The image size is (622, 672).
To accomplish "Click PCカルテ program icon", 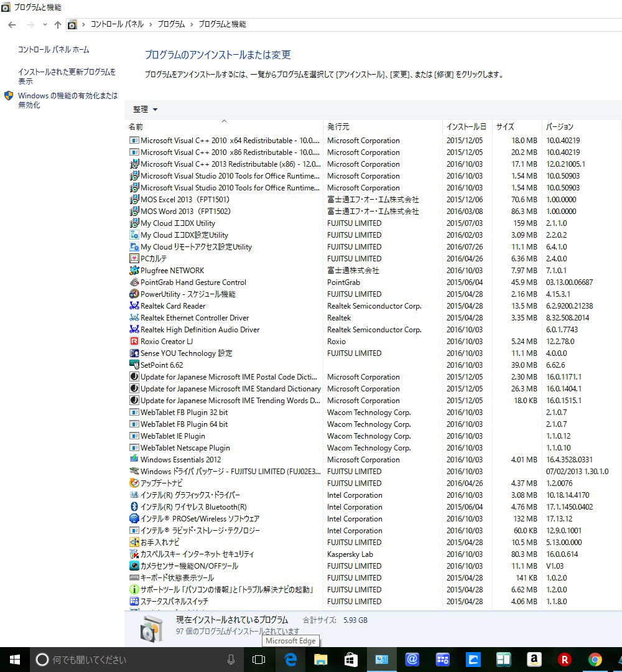I will [x=134, y=258].
